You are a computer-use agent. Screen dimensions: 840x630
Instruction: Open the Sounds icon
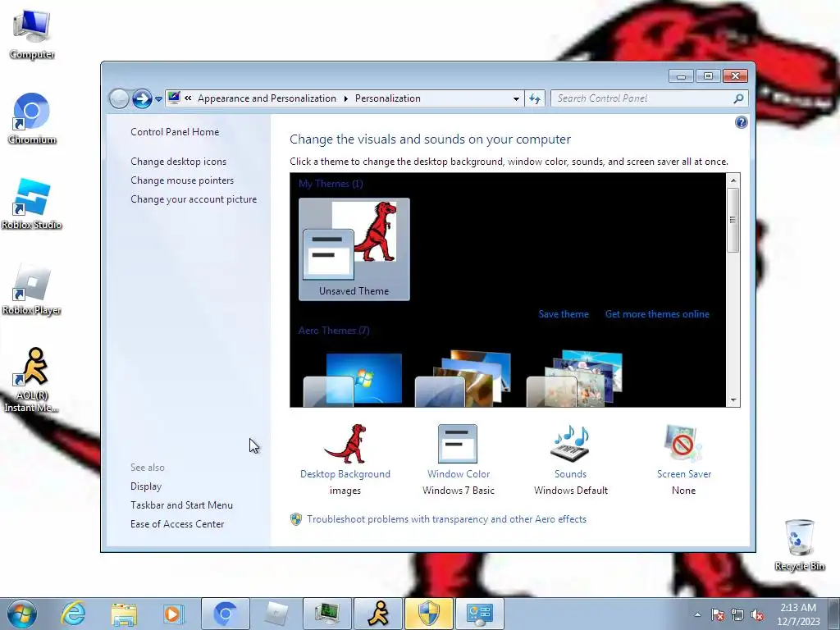[571, 444]
